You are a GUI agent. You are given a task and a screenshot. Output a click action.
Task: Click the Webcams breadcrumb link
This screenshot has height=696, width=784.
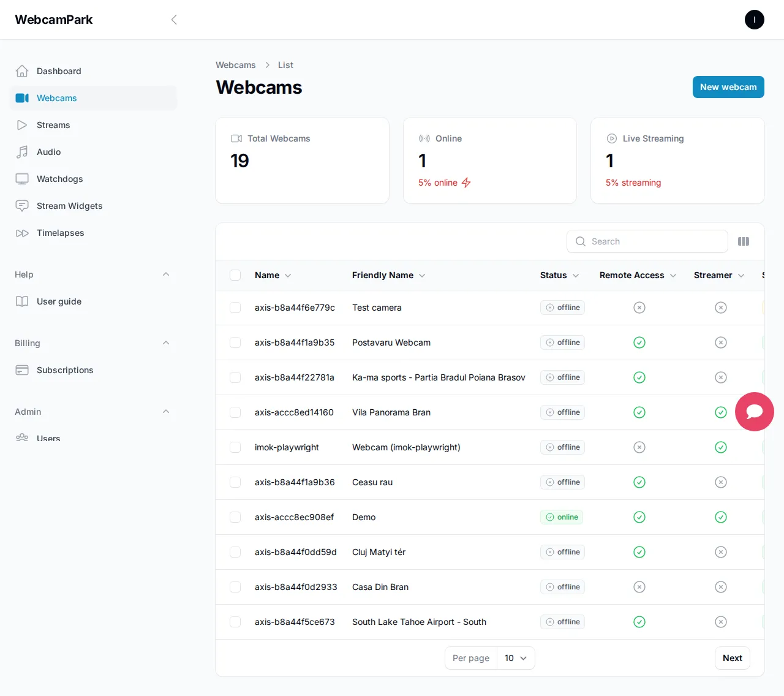pyautogui.click(x=236, y=65)
